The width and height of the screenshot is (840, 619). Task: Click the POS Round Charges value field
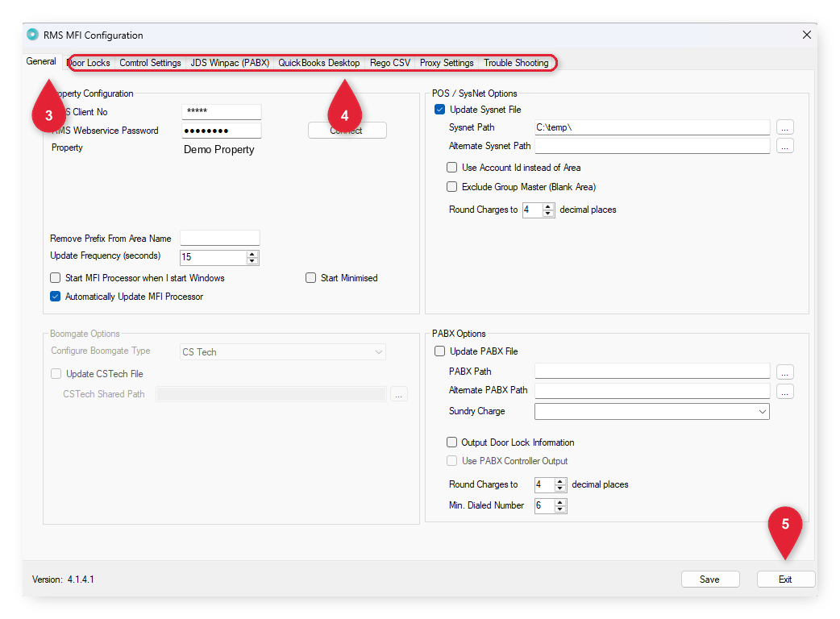point(533,210)
